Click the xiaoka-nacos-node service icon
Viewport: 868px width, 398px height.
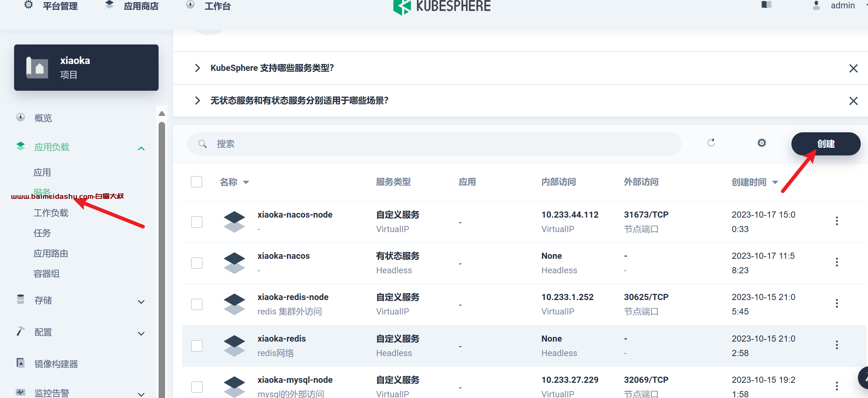pyautogui.click(x=234, y=222)
